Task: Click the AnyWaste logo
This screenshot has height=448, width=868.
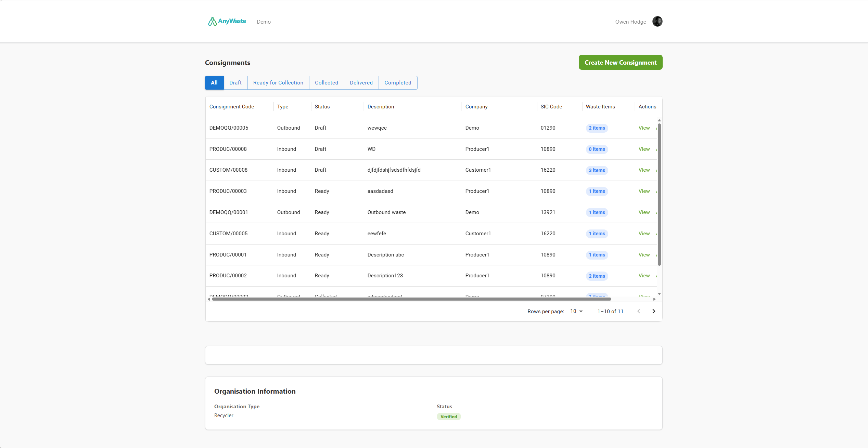Action: (x=227, y=21)
